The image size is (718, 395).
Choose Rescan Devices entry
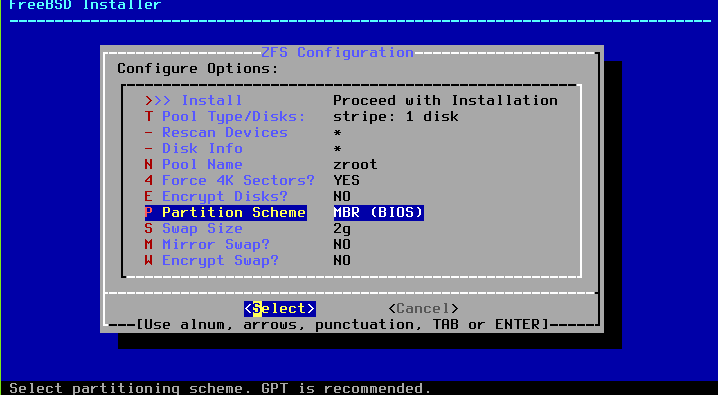pyautogui.click(x=216, y=132)
